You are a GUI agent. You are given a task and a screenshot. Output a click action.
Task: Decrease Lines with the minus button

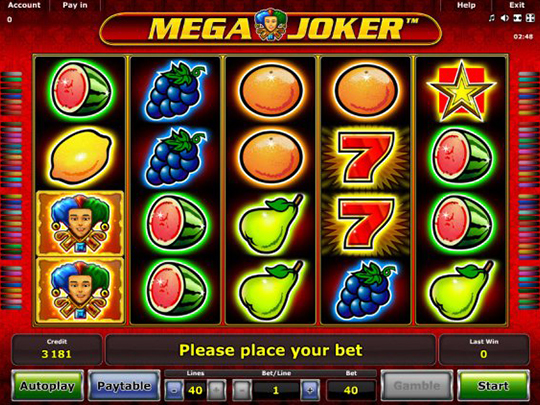pyautogui.click(x=174, y=390)
